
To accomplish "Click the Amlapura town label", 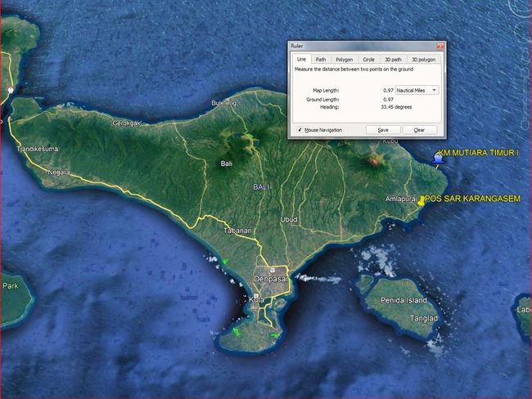I will [401, 199].
